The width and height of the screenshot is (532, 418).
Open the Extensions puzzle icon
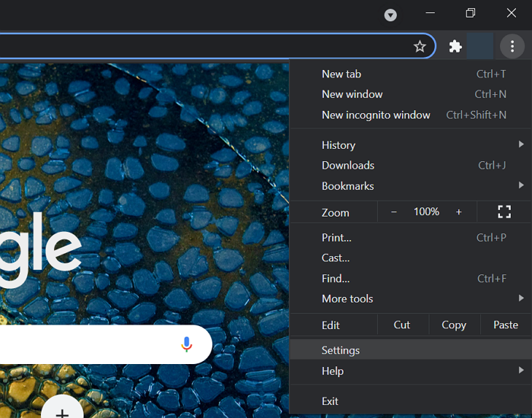click(x=455, y=46)
